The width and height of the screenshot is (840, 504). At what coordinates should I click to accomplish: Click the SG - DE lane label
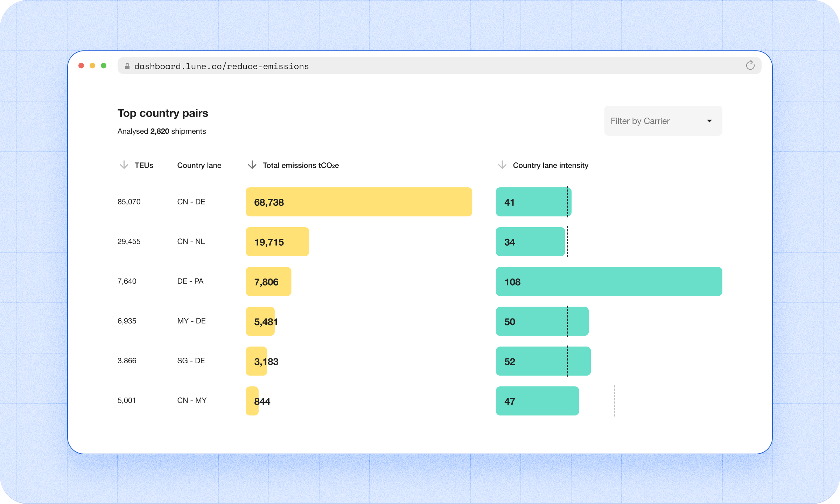click(191, 361)
